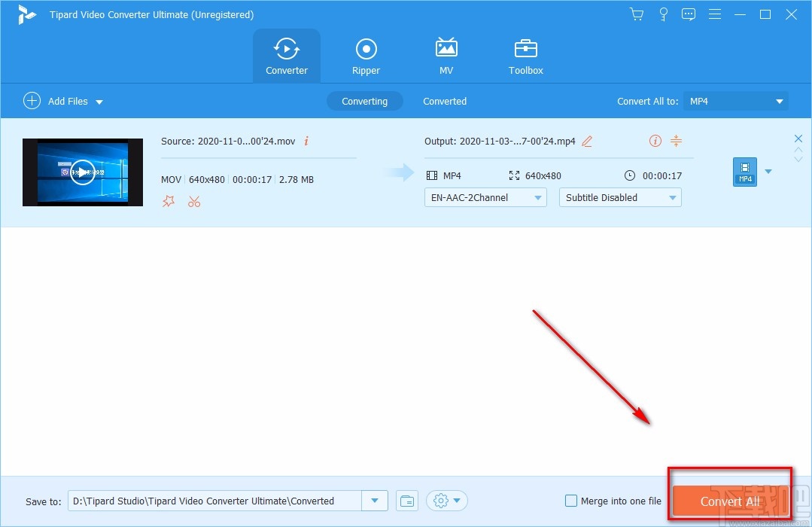Click the shopping cart purchase icon

coord(636,14)
